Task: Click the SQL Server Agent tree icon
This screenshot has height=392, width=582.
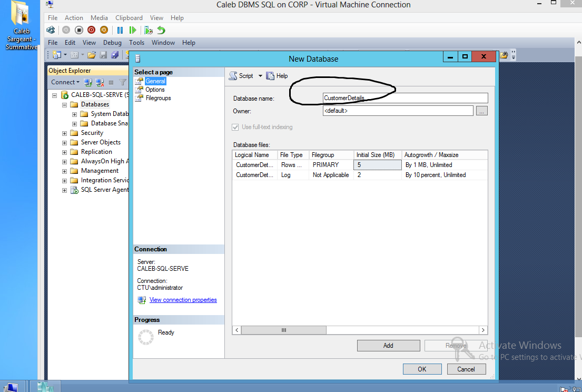Action: 74,190
